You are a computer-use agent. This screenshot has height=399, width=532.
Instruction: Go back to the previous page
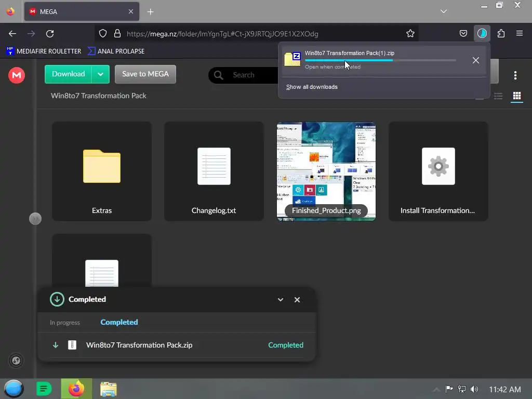coord(12,33)
